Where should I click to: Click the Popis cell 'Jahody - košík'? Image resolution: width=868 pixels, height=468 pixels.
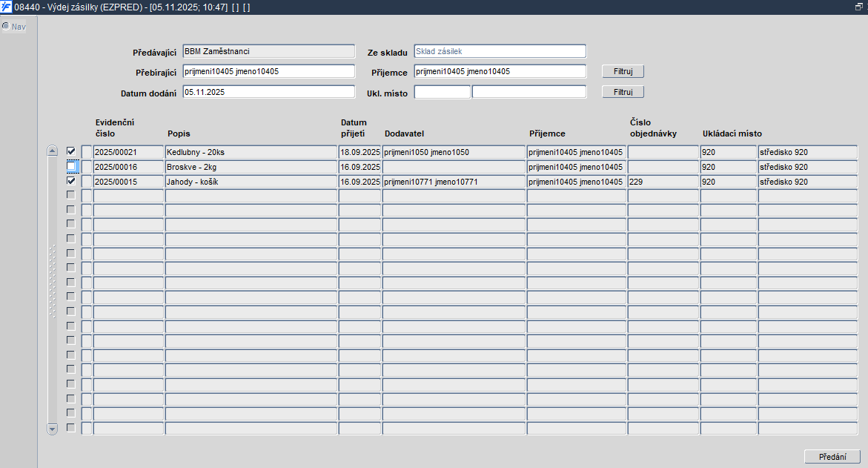click(x=251, y=182)
